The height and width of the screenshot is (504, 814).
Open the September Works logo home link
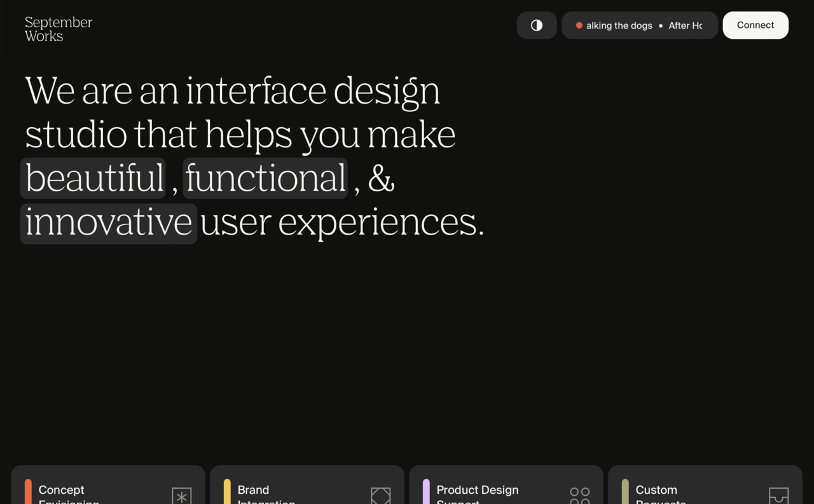[59, 29]
